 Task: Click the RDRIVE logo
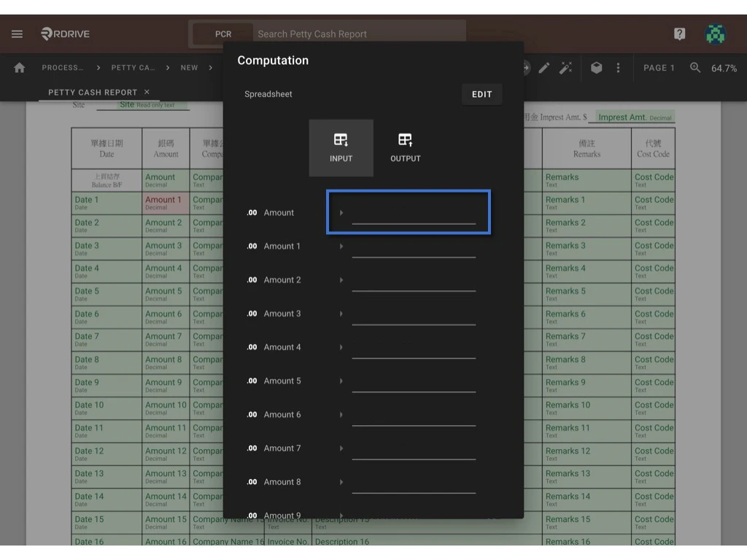tap(64, 34)
